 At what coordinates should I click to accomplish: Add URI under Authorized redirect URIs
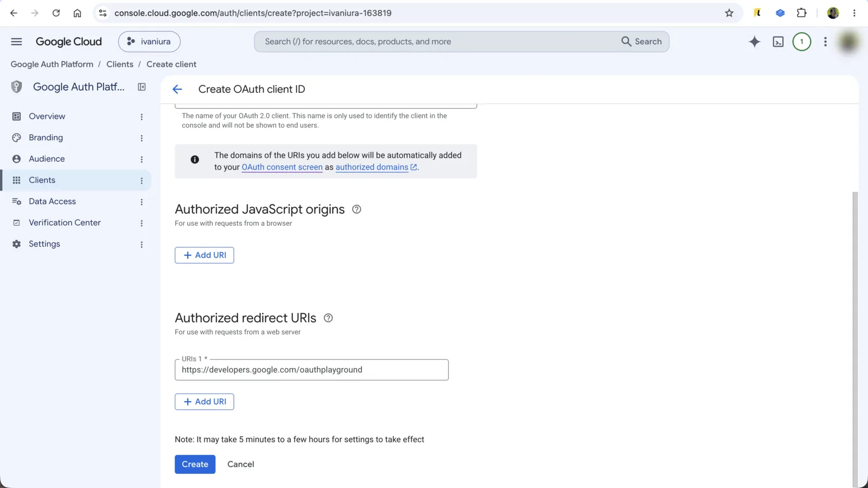[204, 402]
